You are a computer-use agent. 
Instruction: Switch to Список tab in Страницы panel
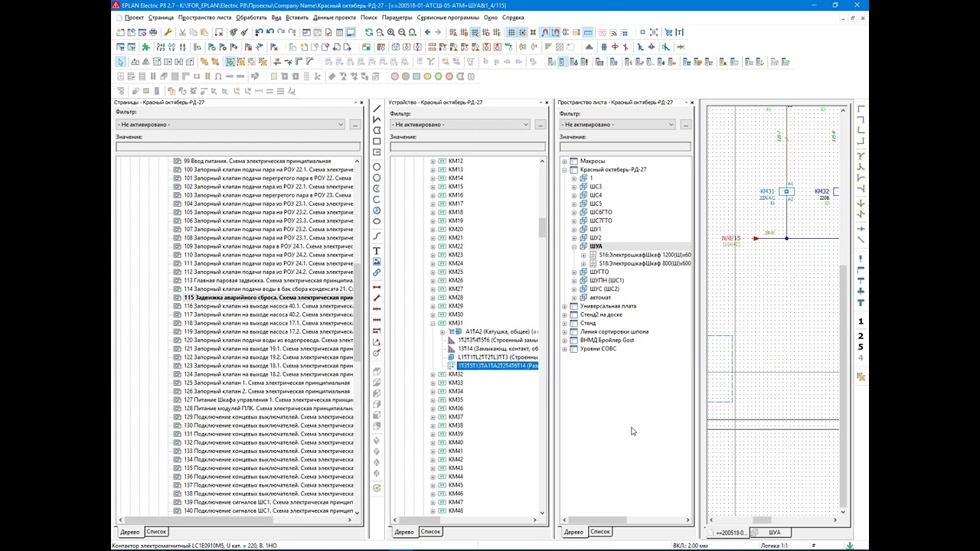coord(156,531)
